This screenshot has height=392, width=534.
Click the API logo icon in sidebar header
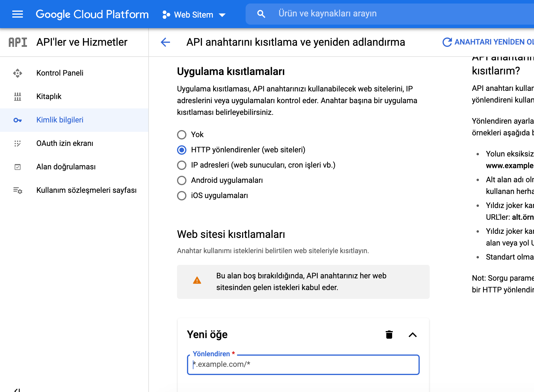[18, 42]
